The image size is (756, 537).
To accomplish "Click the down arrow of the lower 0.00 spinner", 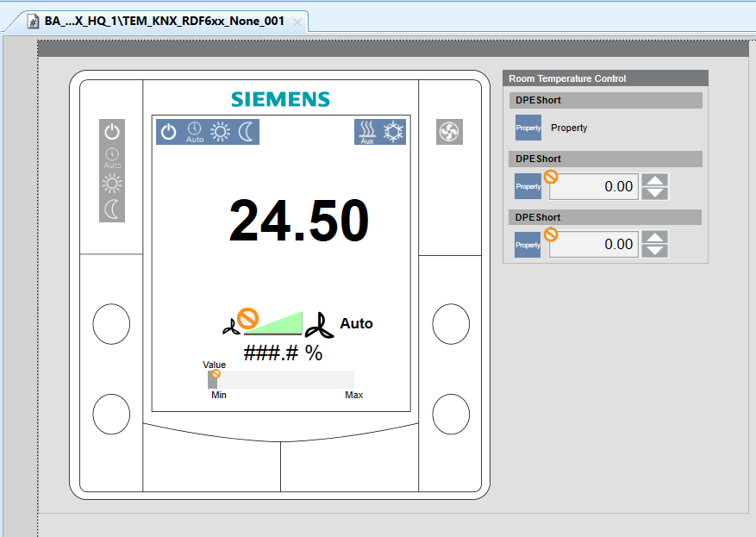I will 654,250.
